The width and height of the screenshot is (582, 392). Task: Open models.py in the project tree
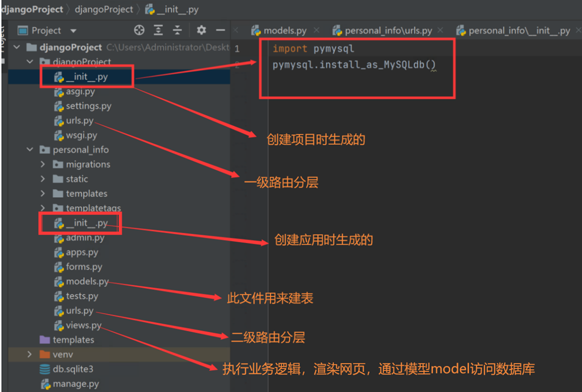coord(81,282)
